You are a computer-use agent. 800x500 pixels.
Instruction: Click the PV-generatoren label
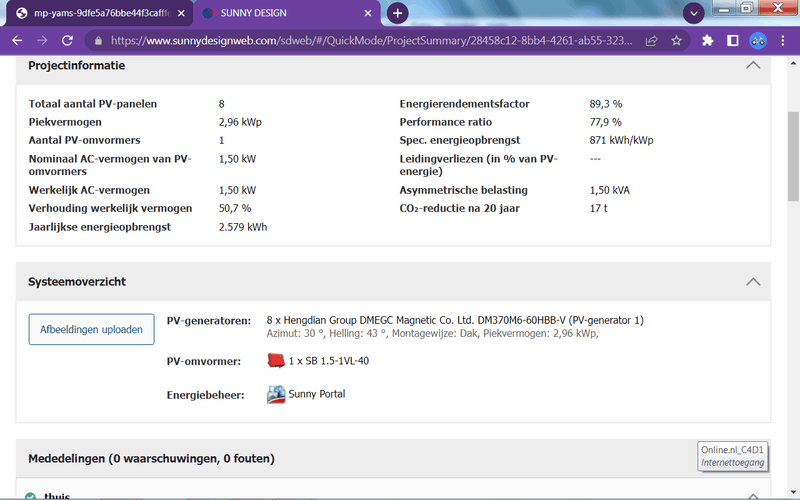[209, 321]
